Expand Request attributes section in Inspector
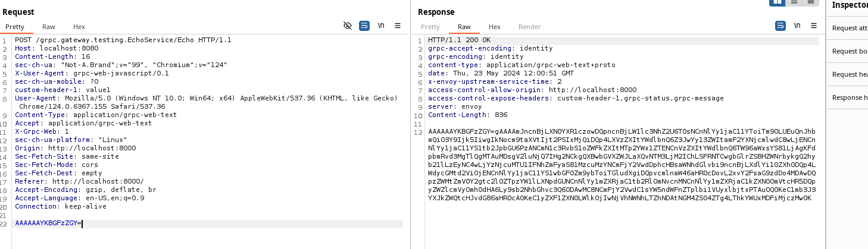This screenshot has height=249, width=868. pos(847,28)
